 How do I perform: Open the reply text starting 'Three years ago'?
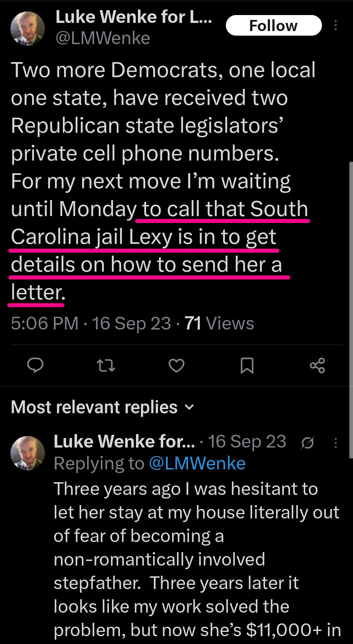point(197,560)
